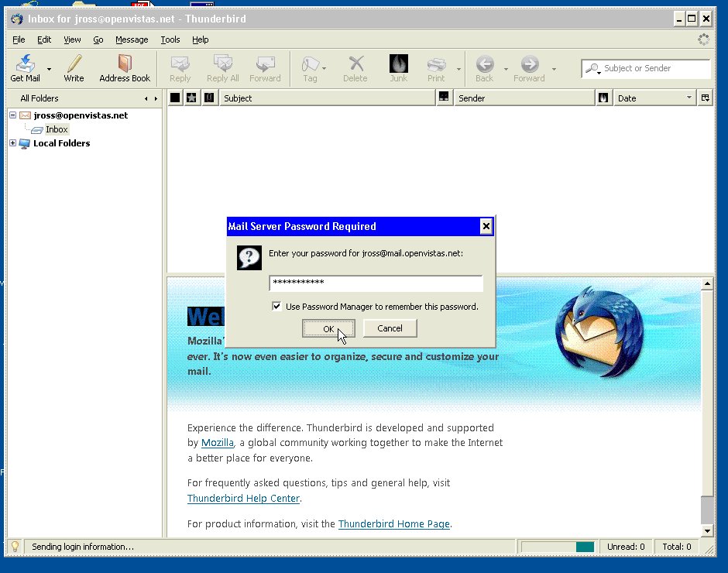This screenshot has width=728, height=573.
Task: Click the Subject or Sender search box
Action: (x=646, y=69)
